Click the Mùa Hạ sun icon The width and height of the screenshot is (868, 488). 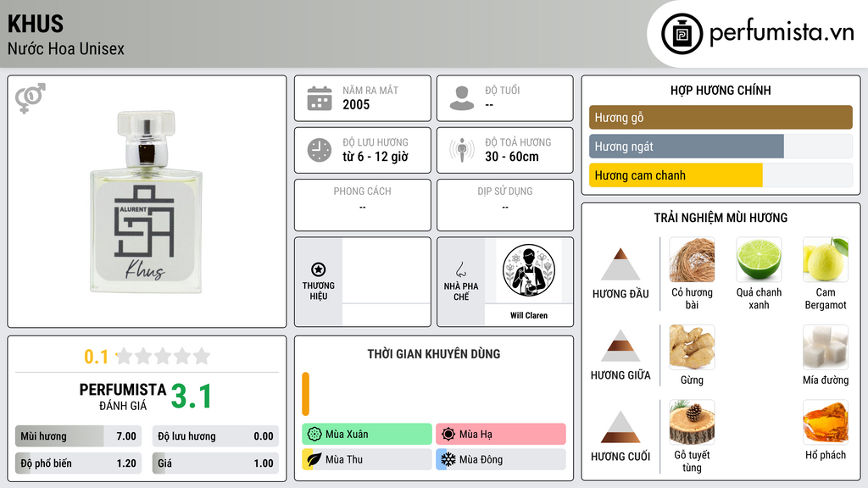(x=448, y=435)
